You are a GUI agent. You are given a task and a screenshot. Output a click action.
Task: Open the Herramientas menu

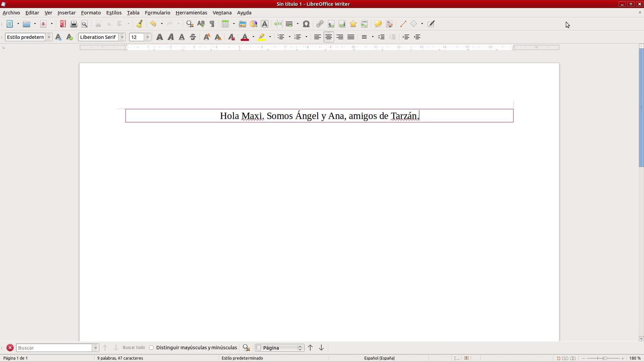point(191,13)
